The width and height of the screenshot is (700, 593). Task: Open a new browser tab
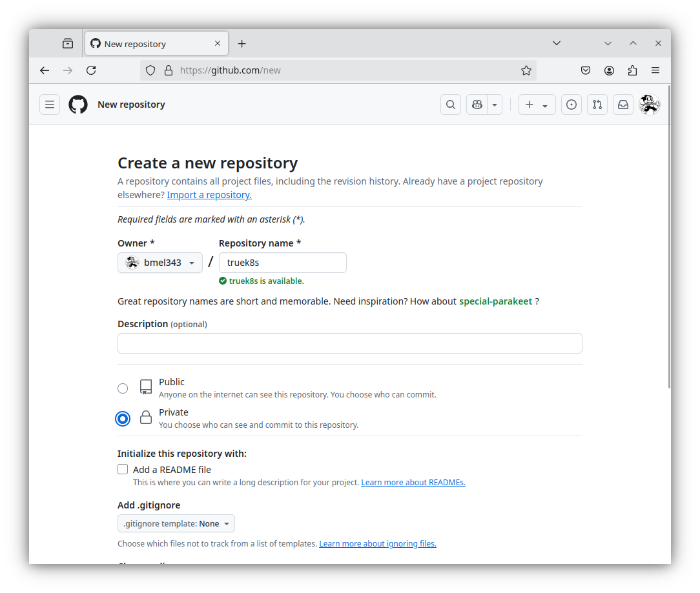(242, 44)
